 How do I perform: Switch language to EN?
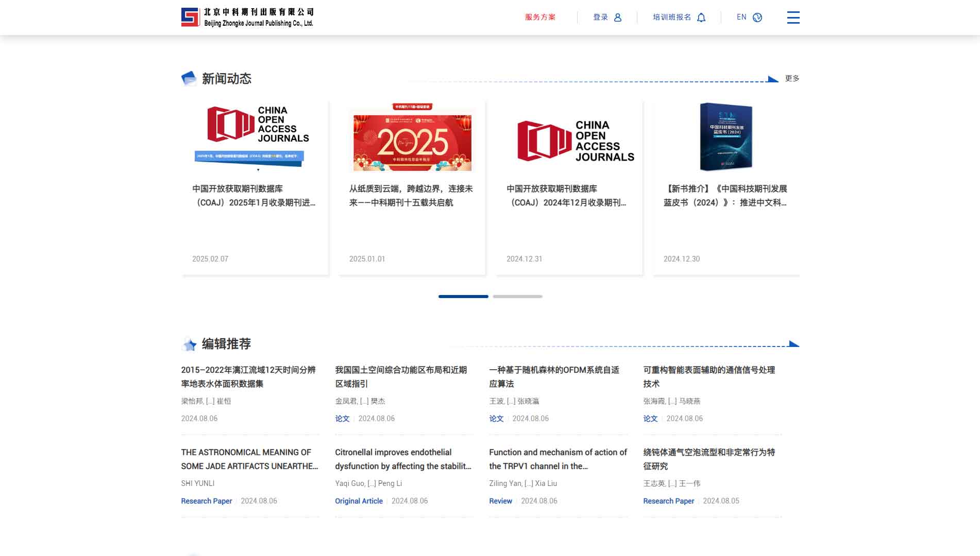(741, 17)
